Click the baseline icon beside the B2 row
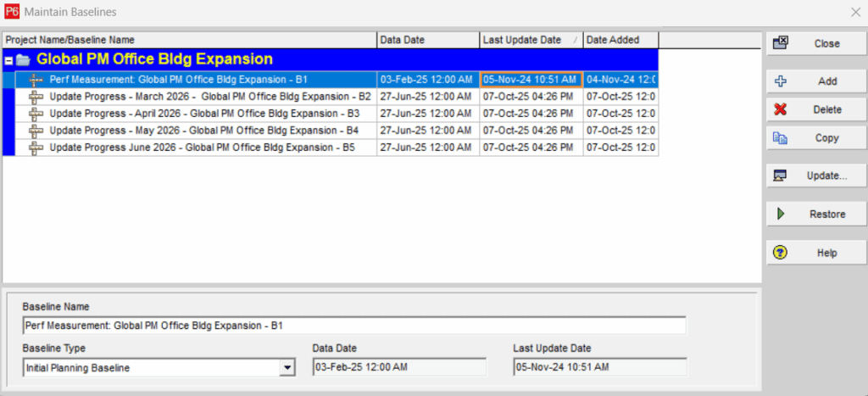 pos(36,97)
